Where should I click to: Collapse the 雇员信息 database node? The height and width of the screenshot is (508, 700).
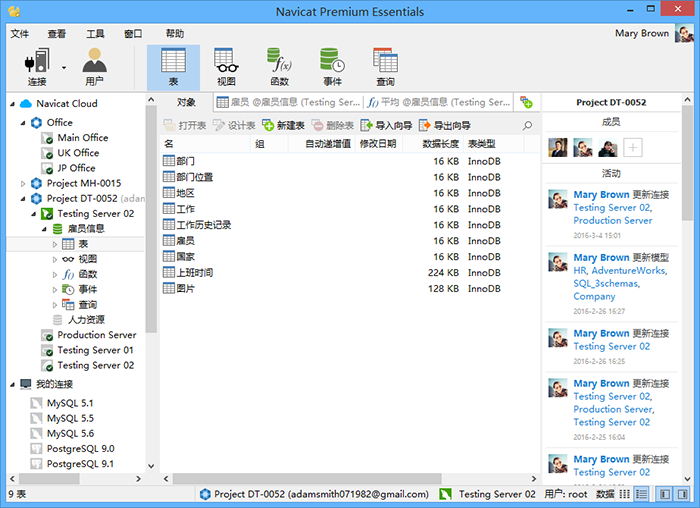tap(44, 229)
